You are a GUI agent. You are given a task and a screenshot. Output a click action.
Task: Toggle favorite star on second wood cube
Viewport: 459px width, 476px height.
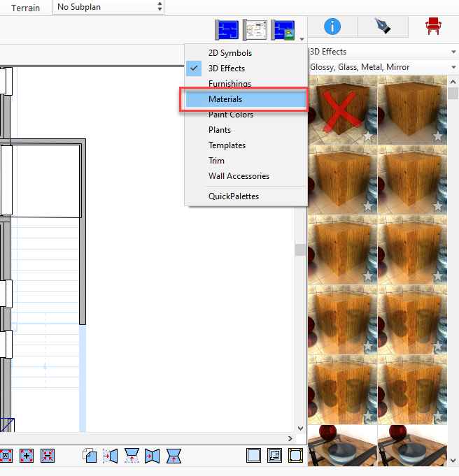pyautogui.click(x=438, y=136)
